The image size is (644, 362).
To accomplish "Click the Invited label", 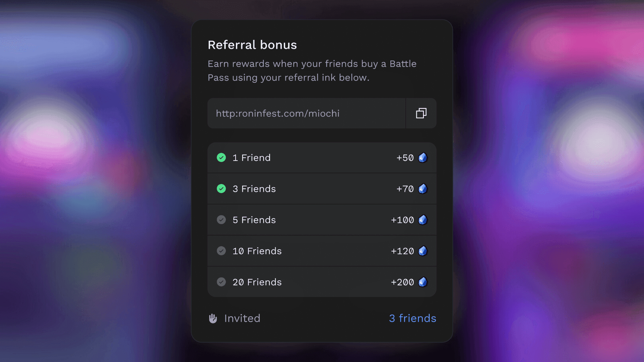I will pyautogui.click(x=242, y=318).
